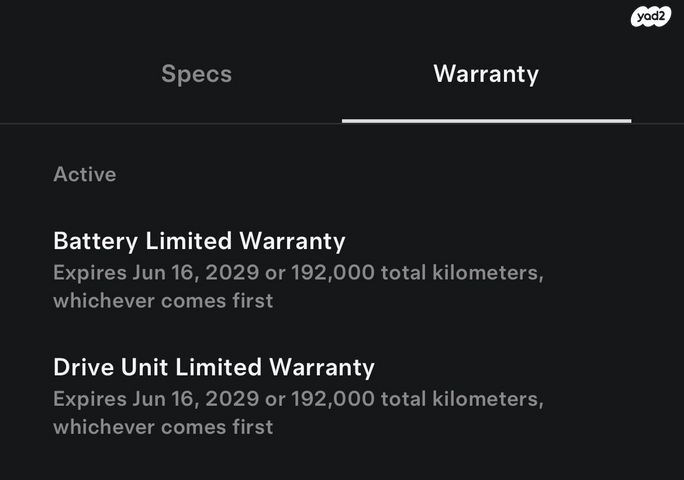
Task: Click the yad2 logo icon
Action: 651,17
